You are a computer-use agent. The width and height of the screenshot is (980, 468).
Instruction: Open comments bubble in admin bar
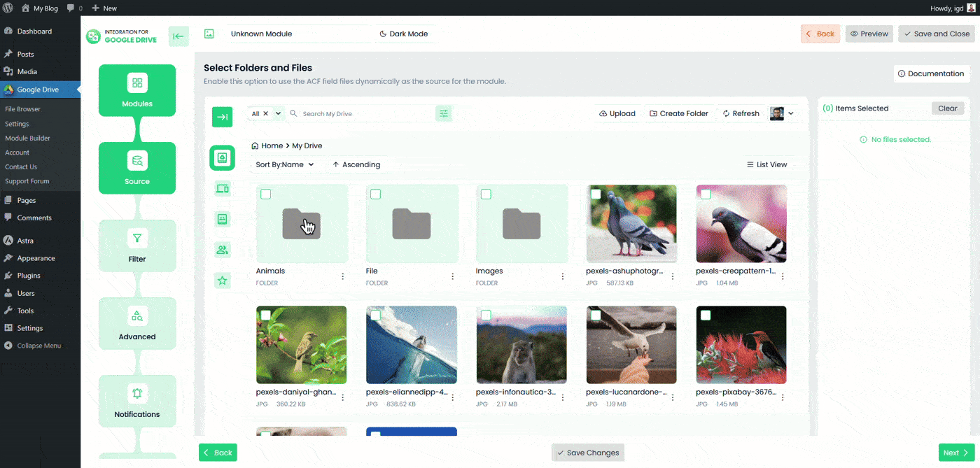[74, 8]
